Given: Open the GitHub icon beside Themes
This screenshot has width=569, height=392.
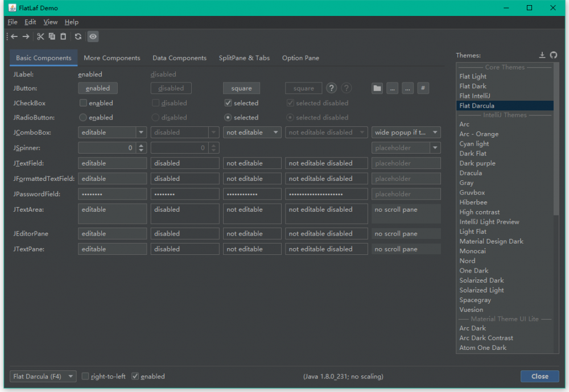Looking at the screenshot, I should point(553,55).
